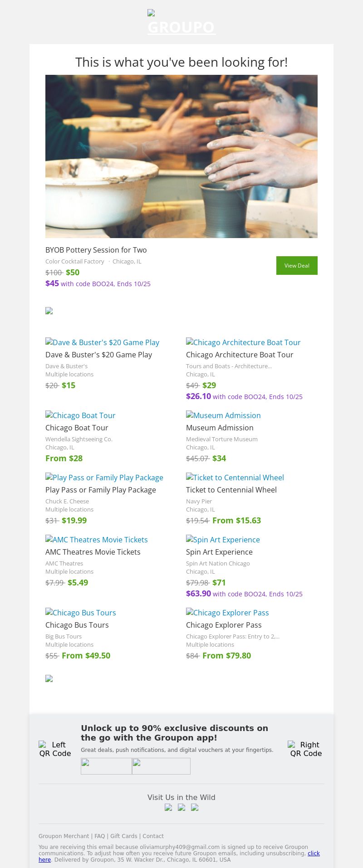Select the Chicago Explorer Pass image link

click(227, 613)
